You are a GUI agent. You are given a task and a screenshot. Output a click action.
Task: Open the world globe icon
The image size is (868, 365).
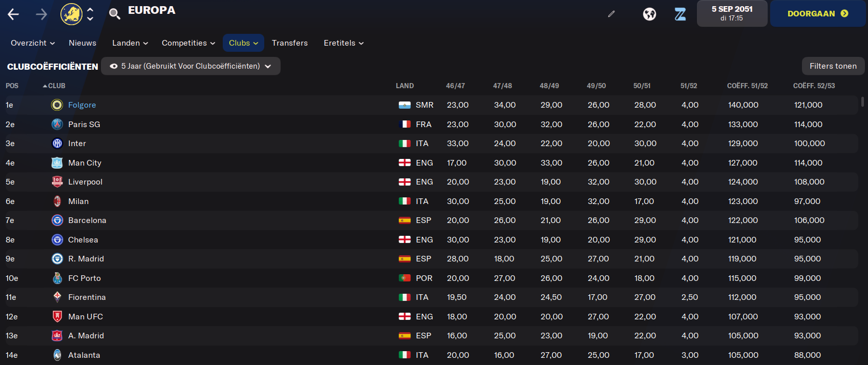click(x=649, y=14)
